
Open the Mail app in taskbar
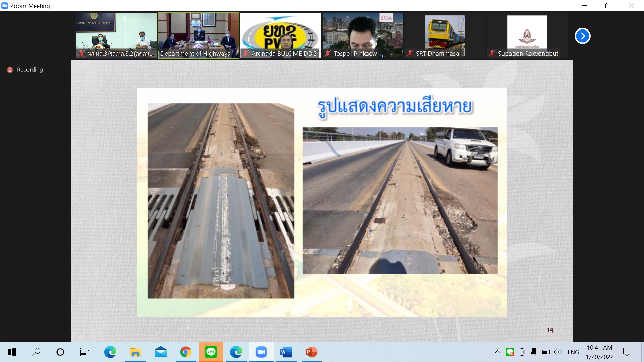tap(160, 352)
